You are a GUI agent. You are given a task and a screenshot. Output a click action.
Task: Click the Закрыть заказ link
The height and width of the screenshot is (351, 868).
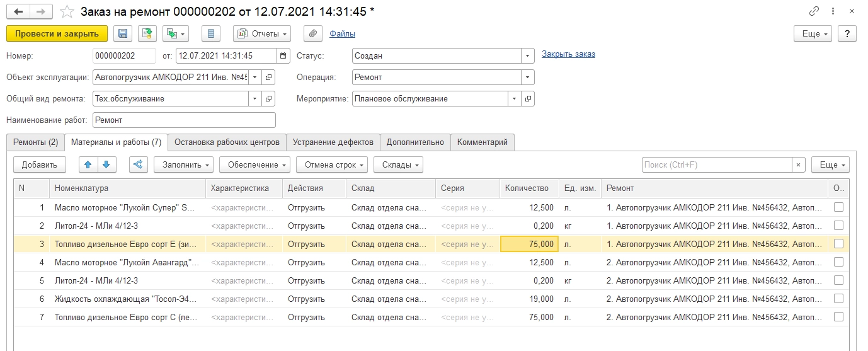click(x=568, y=54)
